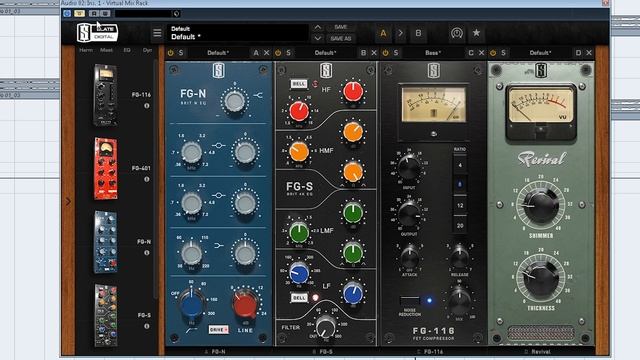
Task: Set FG-116 ratio to 12
Action: (460, 205)
